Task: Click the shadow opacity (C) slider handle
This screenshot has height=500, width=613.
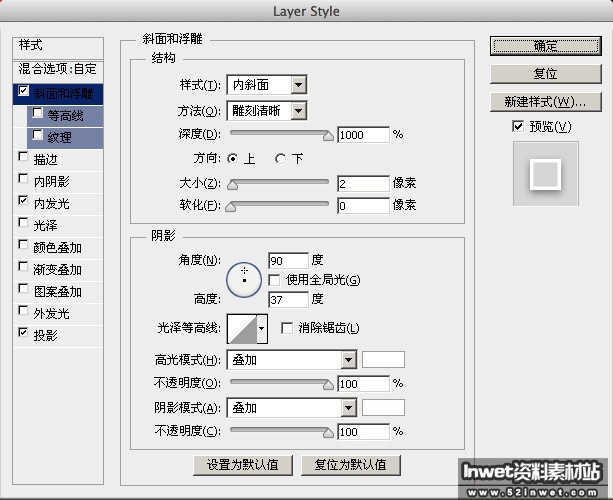Action: [328, 433]
